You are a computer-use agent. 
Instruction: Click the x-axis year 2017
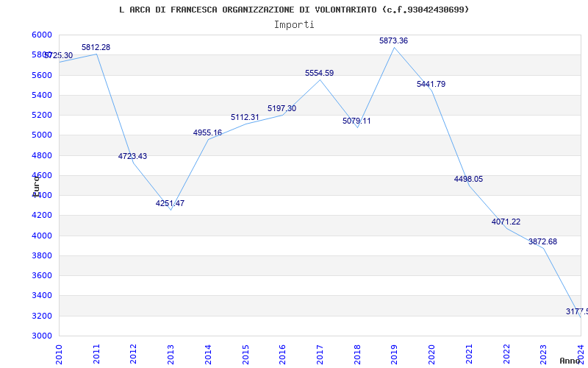(320, 354)
